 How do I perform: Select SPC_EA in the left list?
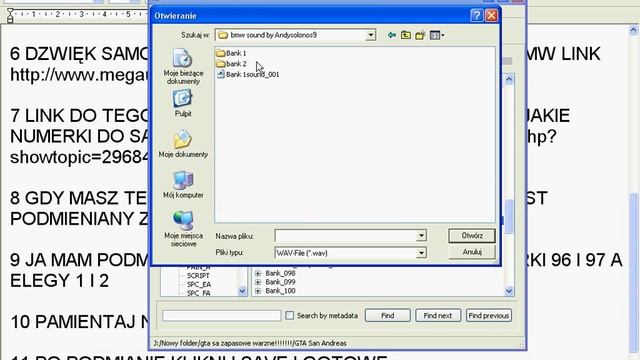199,284
